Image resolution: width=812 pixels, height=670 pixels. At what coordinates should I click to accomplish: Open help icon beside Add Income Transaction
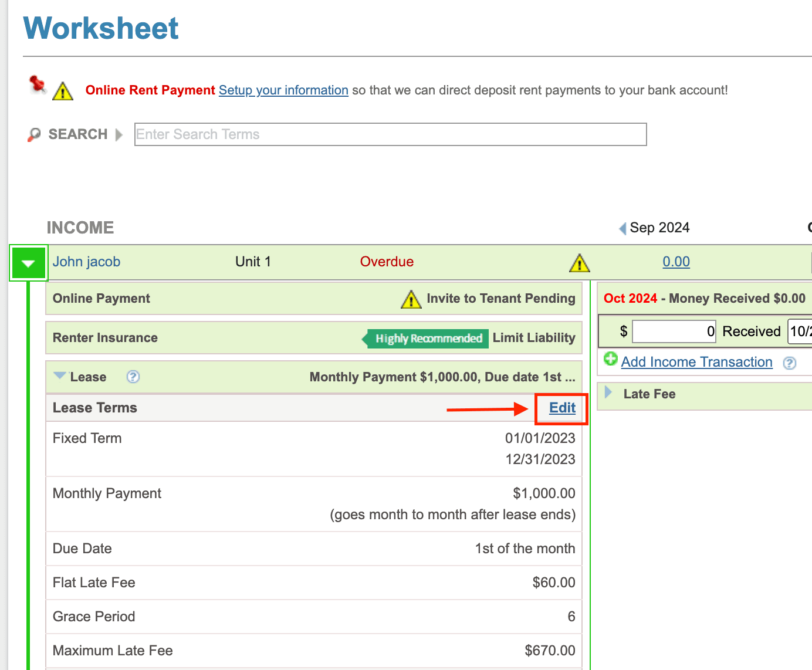(x=790, y=363)
